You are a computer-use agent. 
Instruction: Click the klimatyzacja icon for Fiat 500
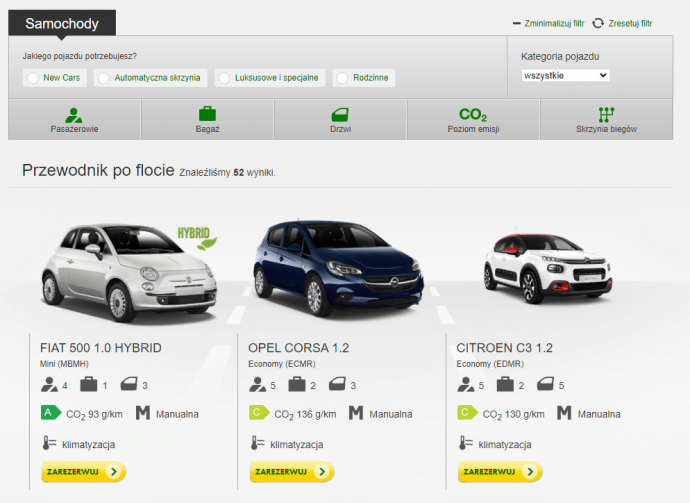click(x=49, y=443)
